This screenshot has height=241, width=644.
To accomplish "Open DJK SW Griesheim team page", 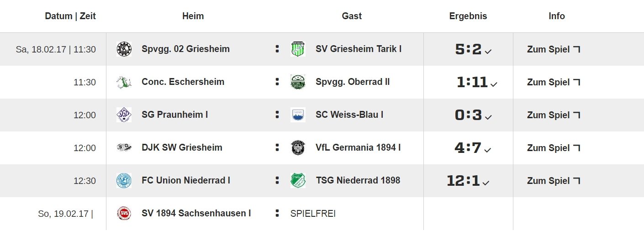I will [182, 147].
